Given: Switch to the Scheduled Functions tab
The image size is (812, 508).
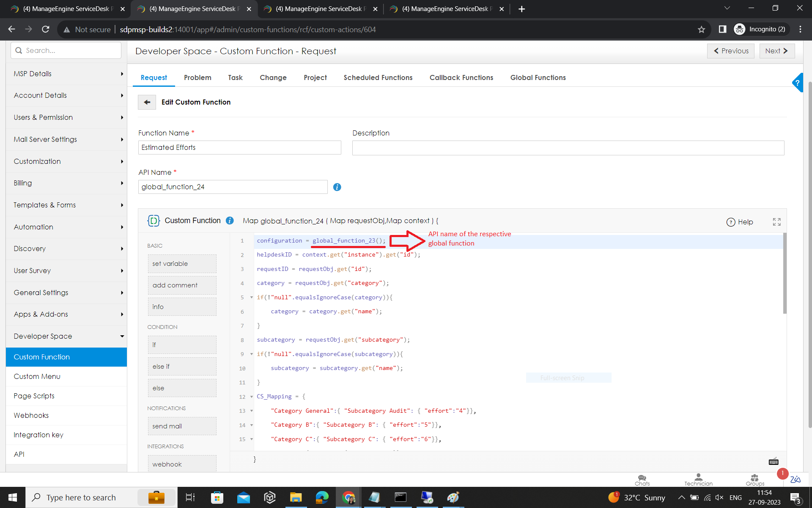Looking at the screenshot, I should (378, 77).
